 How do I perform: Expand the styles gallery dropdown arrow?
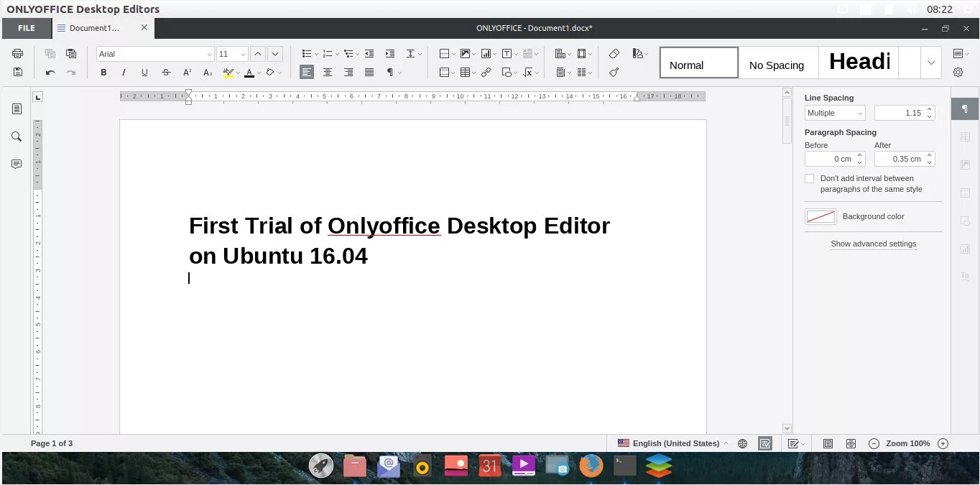point(931,63)
